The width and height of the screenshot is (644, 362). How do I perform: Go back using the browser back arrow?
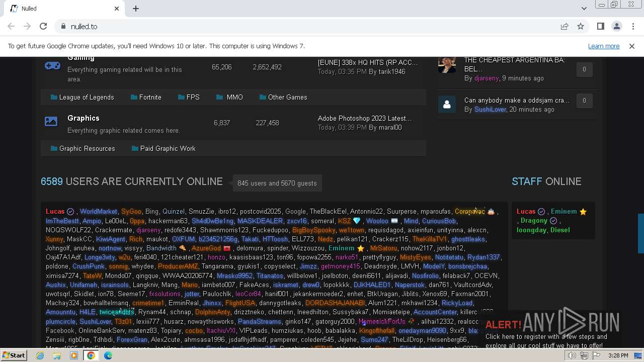(11, 26)
